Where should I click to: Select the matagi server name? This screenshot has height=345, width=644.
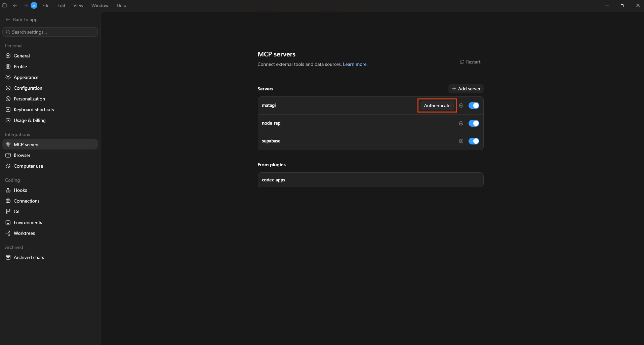point(269,105)
